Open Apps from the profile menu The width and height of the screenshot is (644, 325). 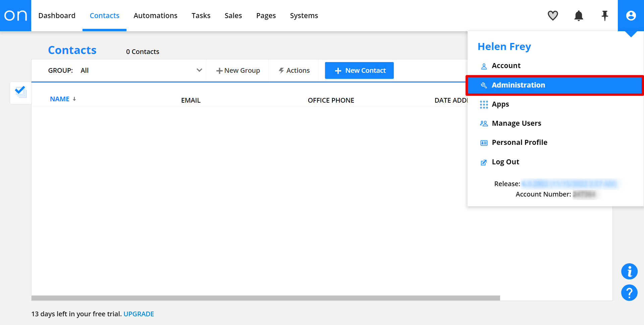click(555, 104)
